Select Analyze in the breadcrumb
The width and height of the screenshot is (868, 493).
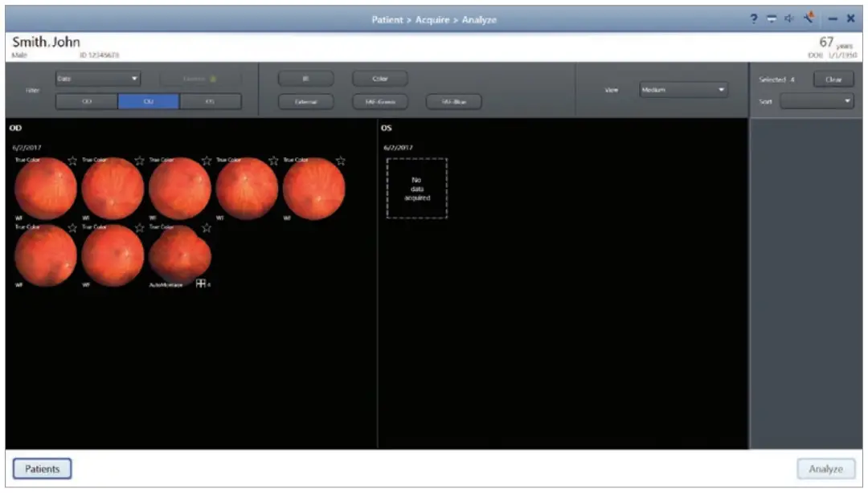point(479,19)
